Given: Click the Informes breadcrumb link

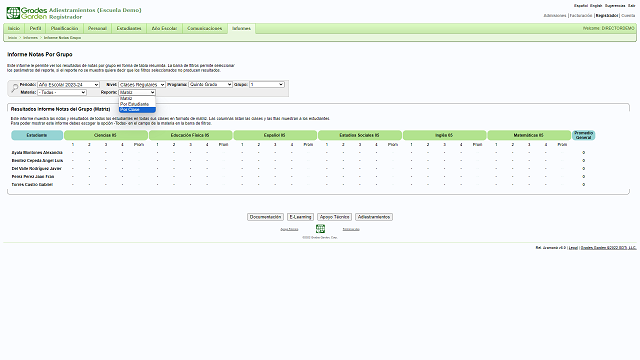Looking at the screenshot, I should pos(30,38).
